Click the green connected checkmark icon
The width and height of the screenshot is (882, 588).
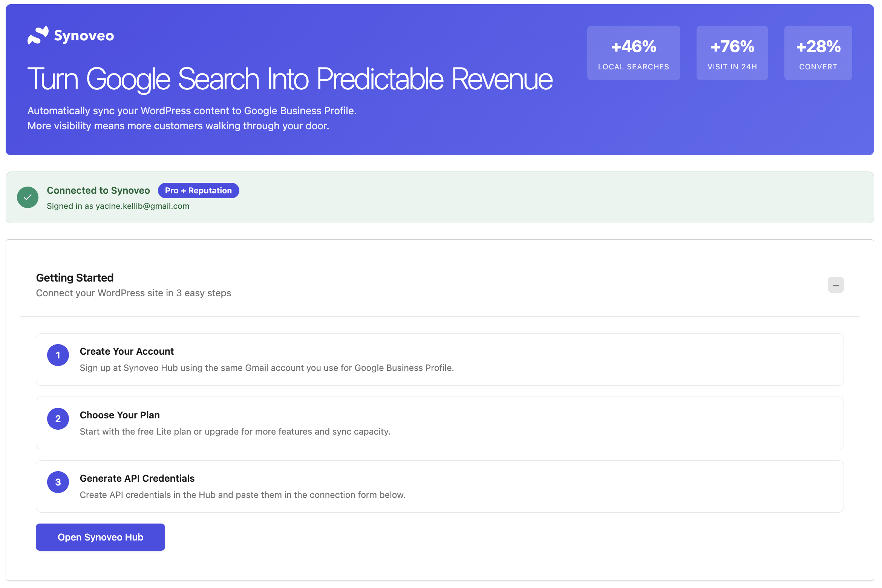click(x=28, y=197)
